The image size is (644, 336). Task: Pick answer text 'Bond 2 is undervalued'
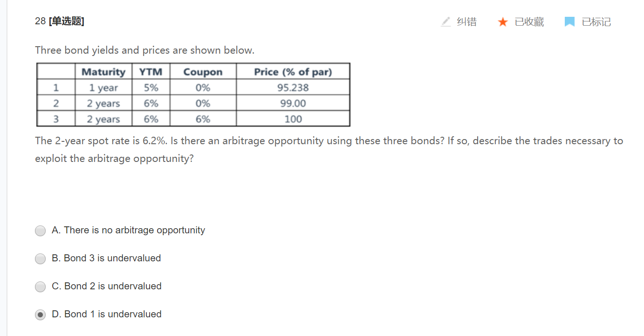113,286
